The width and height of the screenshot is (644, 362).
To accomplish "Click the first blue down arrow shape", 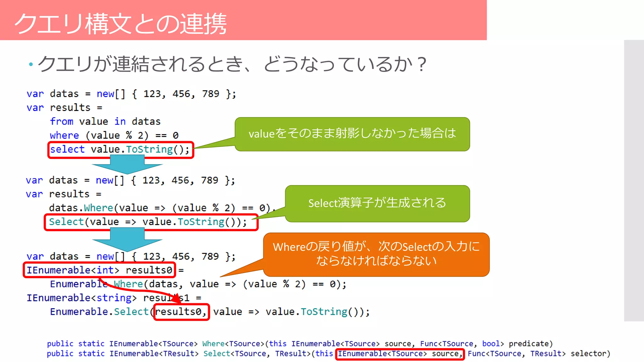I will [127, 165].
